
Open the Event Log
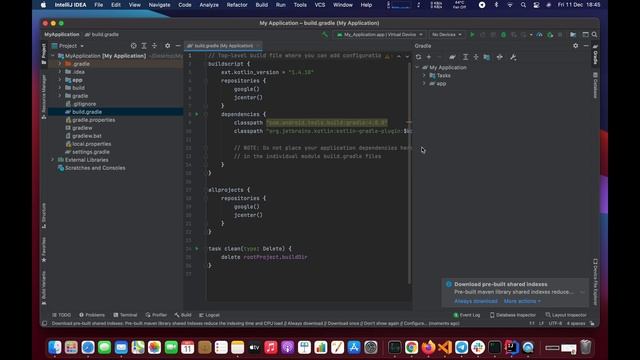[467, 315]
